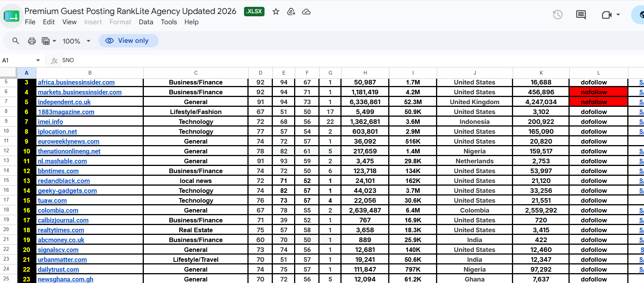The width and height of the screenshot is (644, 283).
Task: Select the local news cell
Action: click(x=196, y=181)
